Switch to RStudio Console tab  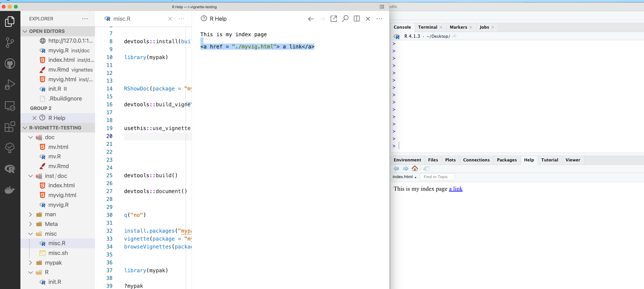tap(402, 27)
